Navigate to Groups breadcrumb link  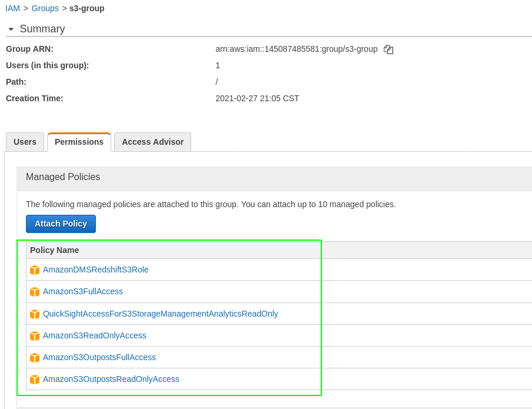(45, 8)
